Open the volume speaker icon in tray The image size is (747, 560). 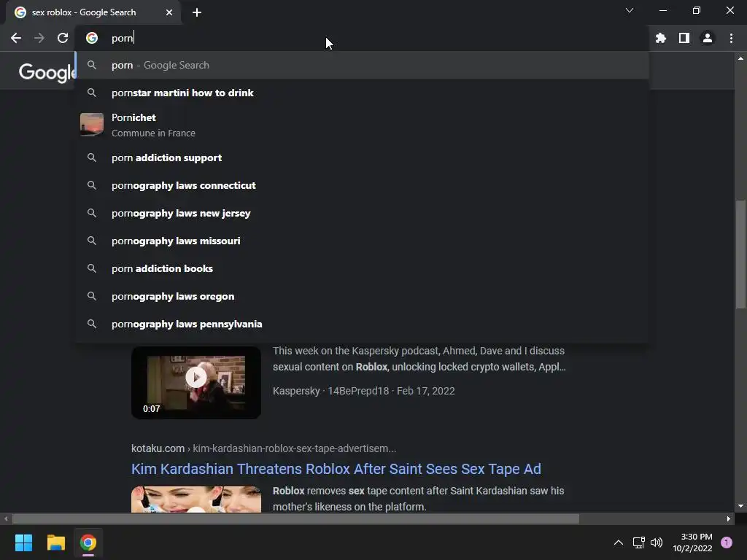click(657, 542)
